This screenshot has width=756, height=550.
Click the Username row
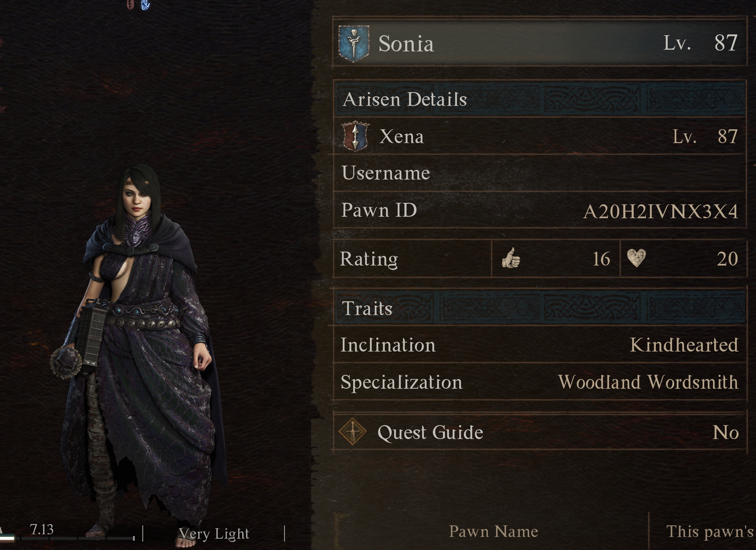pyautogui.click(x=539, y=173)
